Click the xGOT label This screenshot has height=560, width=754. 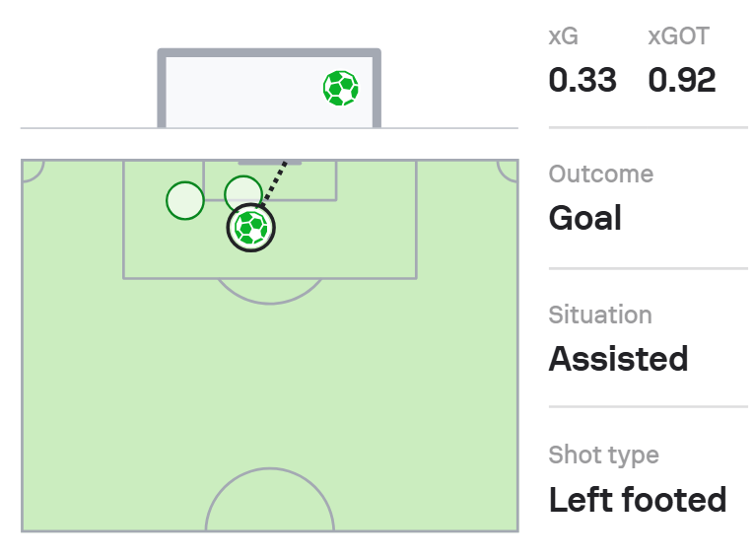click(x=678, y=37)
